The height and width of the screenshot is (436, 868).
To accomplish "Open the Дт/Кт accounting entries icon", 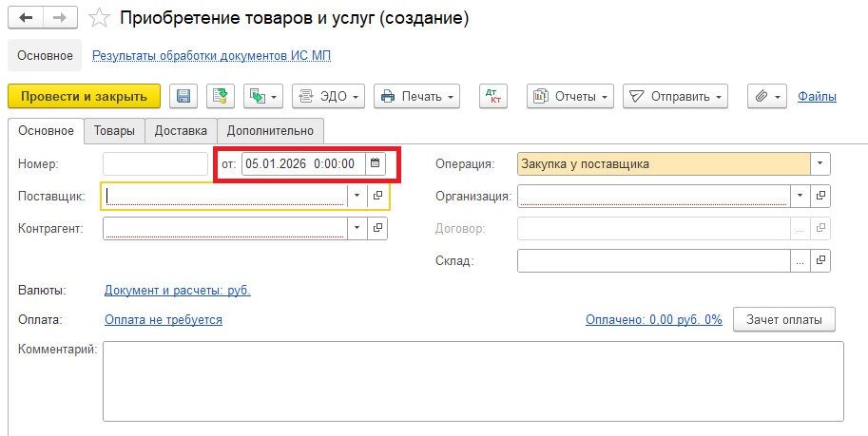I will point(493,96).
